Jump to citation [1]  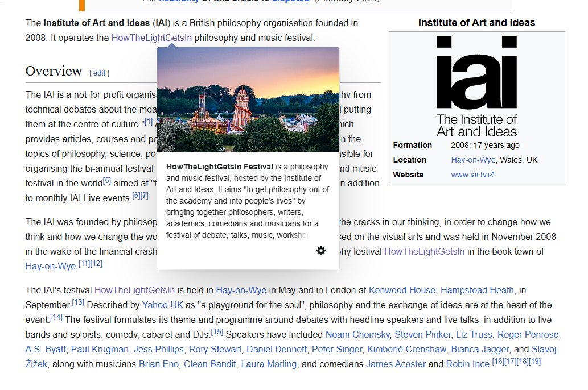149,122
